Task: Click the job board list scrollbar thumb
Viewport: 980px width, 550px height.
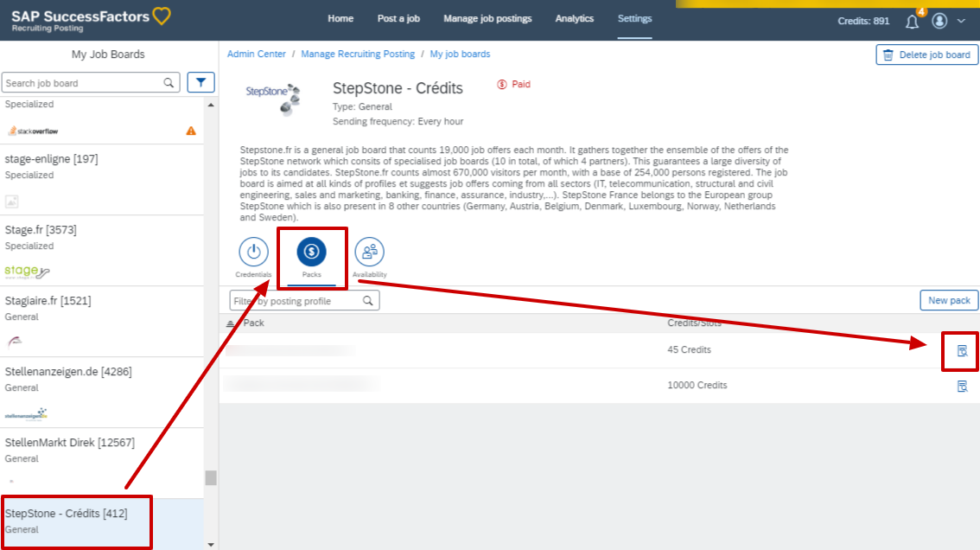Action: (211, 478)
